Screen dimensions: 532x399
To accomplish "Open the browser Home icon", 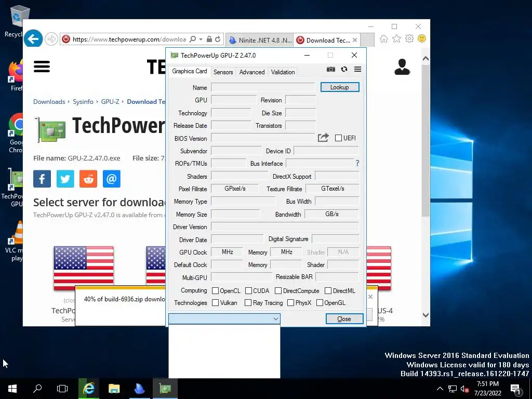I will pos(384,38).
